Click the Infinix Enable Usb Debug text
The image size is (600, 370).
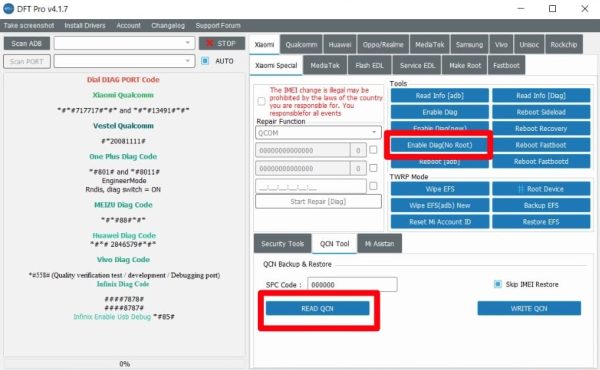click(x=112, y=317)
